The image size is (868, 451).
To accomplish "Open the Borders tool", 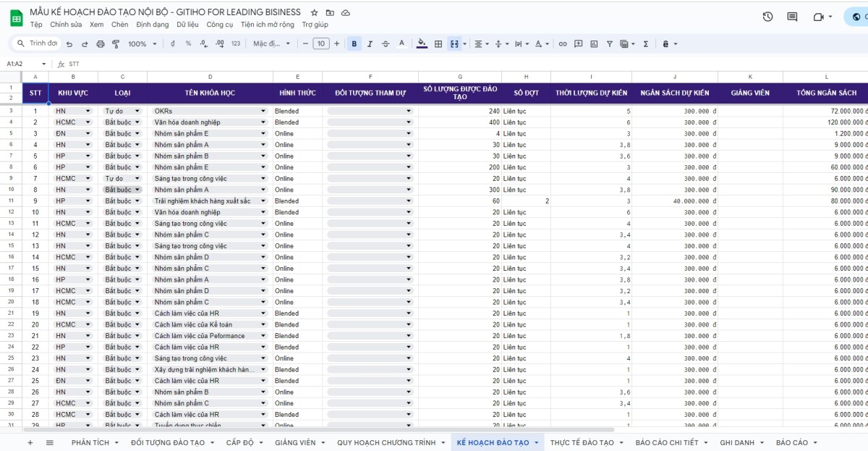I will tap(438, 44).
